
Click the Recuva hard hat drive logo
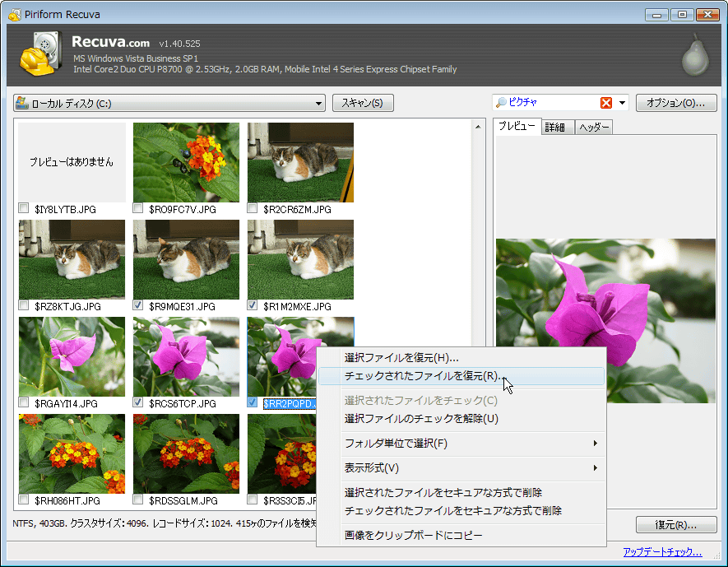40,53
